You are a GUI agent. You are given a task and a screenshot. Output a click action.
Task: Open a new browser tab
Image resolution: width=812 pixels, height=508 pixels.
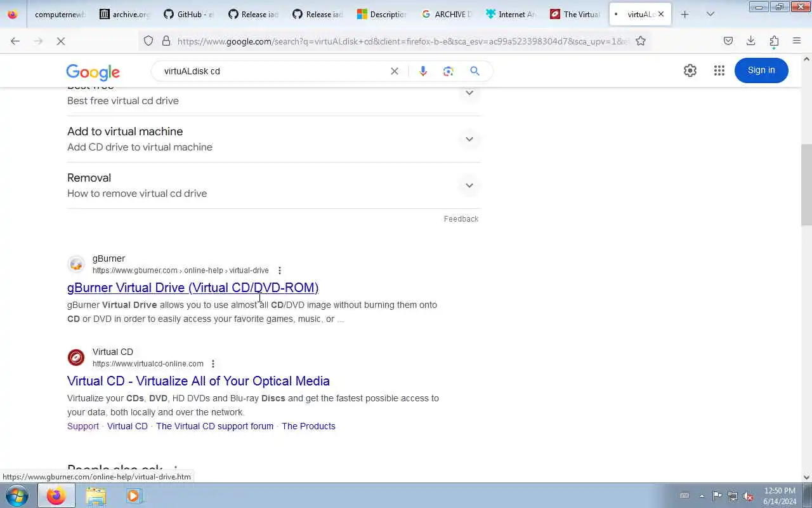pos(684,14)
